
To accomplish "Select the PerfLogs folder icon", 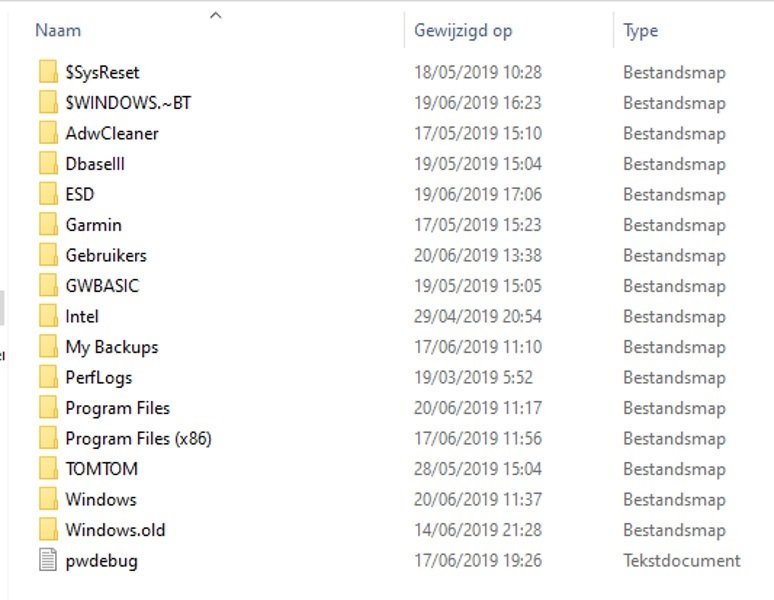I will [x=48, y=378].
